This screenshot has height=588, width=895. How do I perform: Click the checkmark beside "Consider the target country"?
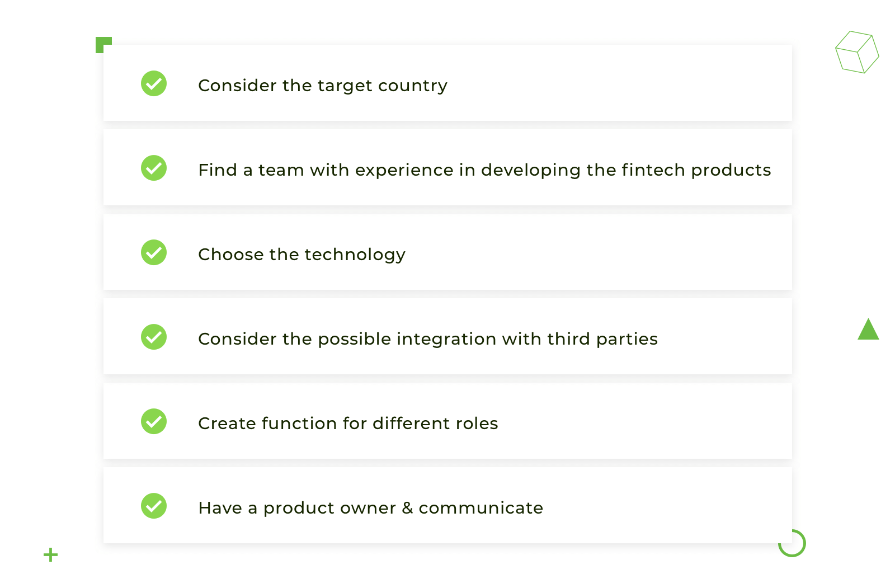154,83
